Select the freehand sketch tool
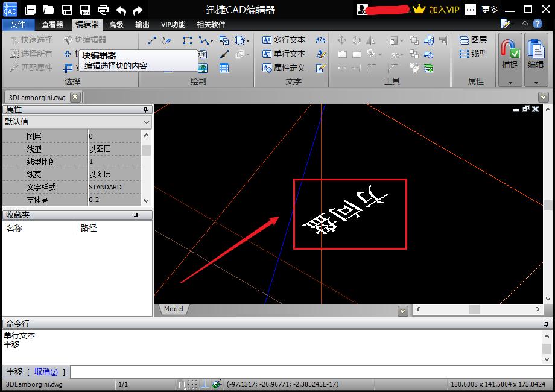555x392 pixels. [x=166, y=40]
